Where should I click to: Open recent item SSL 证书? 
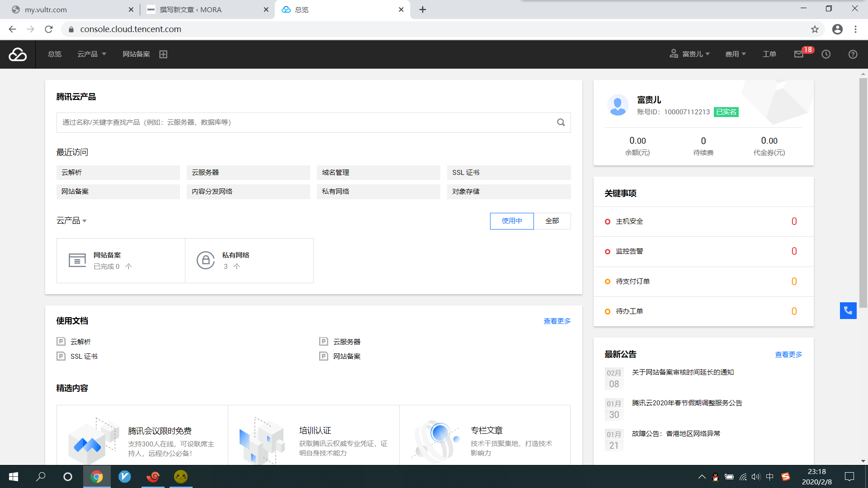[509, 173]
